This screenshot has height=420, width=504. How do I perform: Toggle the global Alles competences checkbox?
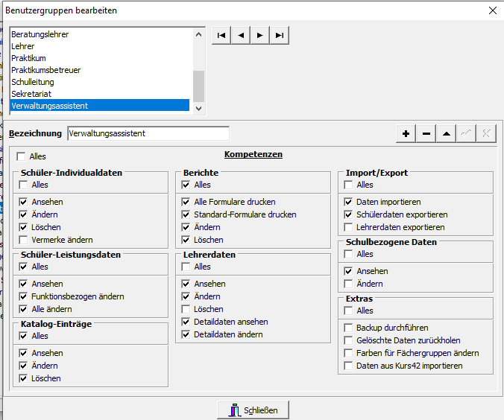[x=21, y=156]
